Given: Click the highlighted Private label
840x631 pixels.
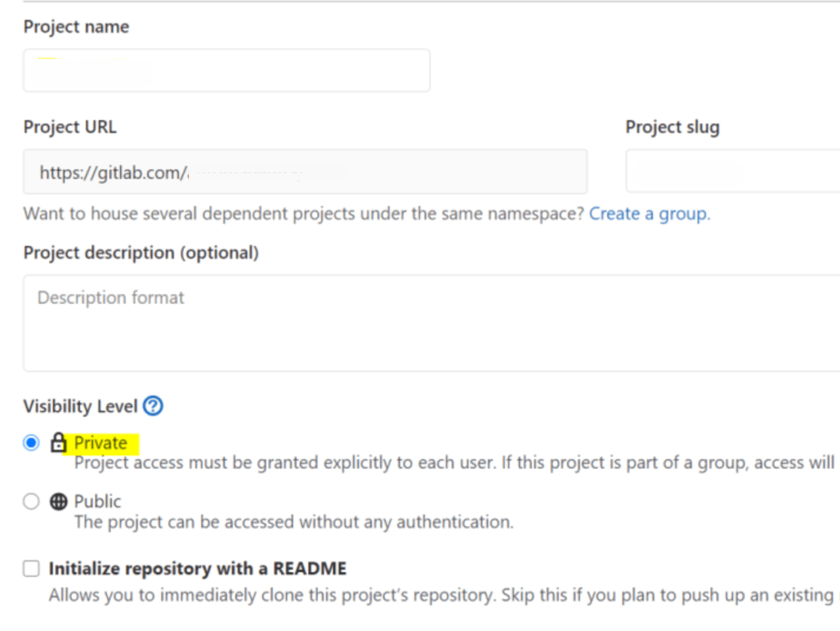Looking at the screenshot, I should click(x=101, y=443).
